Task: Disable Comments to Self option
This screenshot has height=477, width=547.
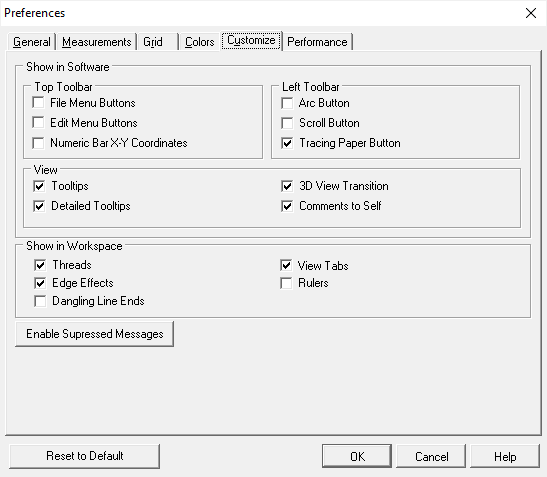Action: (x=287, y=206)
